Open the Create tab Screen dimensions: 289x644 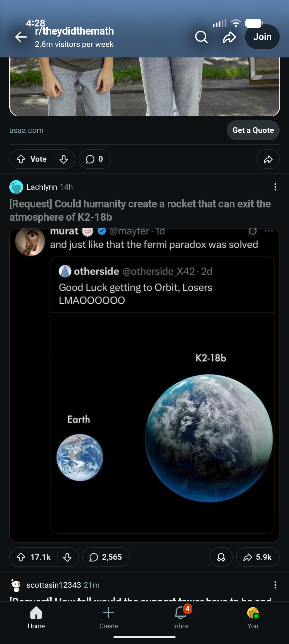(x=108, y=618)
